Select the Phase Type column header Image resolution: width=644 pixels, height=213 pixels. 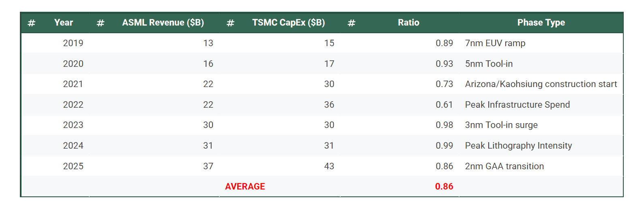tap(541, 23)
